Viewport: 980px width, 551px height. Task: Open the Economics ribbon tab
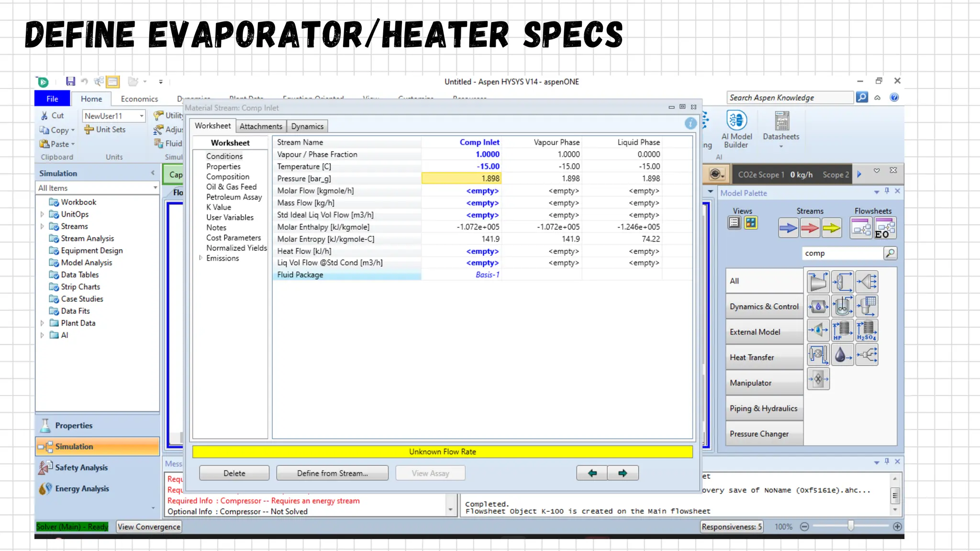pyautogui.click(x=139, y=99)
